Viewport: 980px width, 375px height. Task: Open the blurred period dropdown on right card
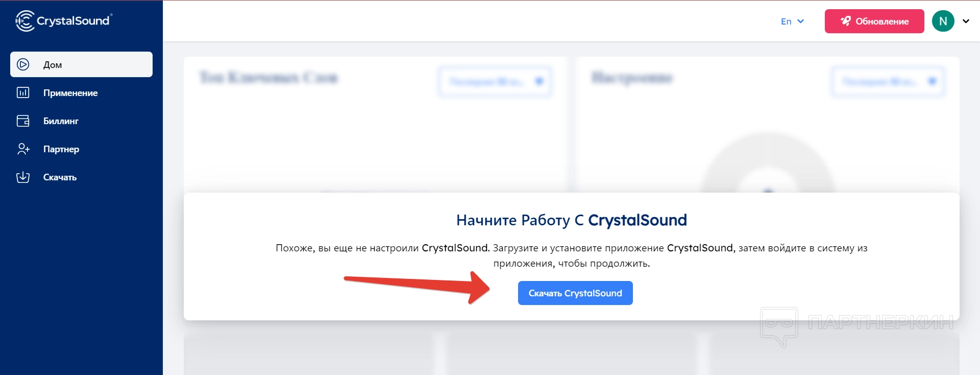tap(888, 81)
